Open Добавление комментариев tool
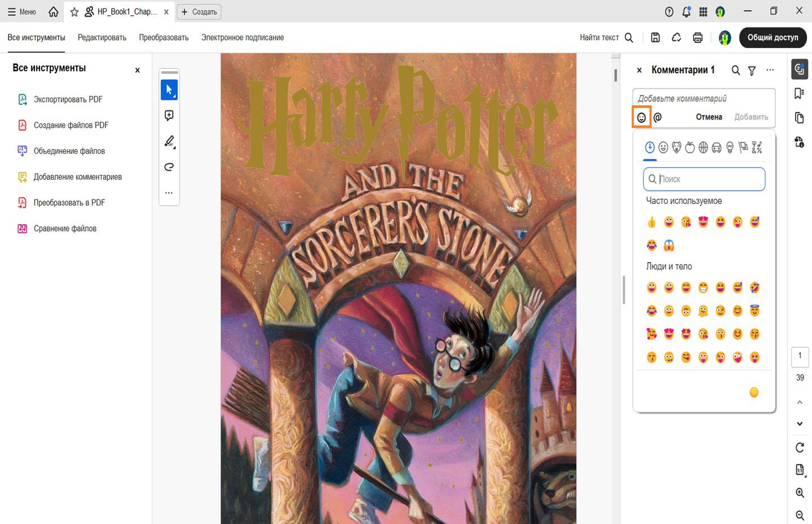The width and height of the screenshot is (812, 524). [70, 177]
